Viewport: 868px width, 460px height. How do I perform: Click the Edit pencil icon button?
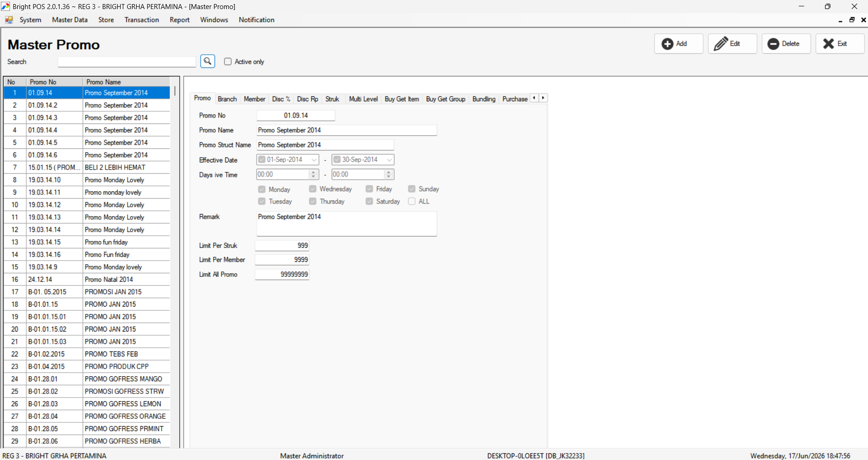(x=732, y=44)
